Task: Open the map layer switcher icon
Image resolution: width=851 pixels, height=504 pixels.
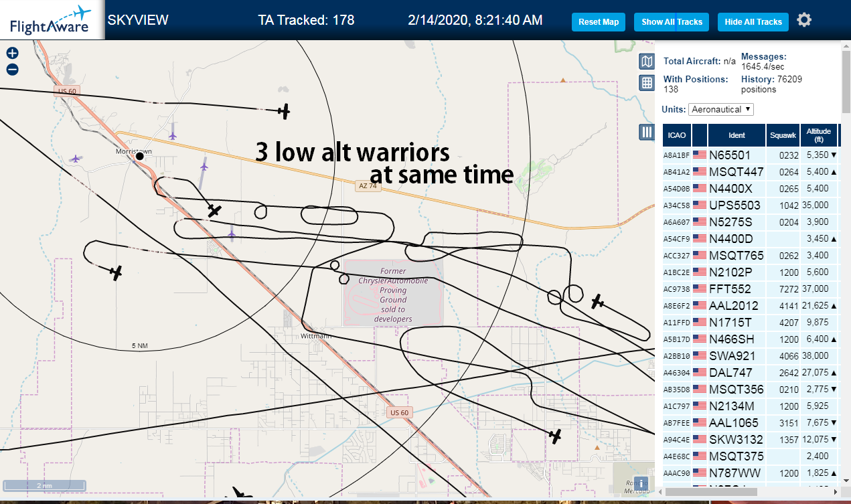Action: pyautogui.click(x=647, y=62)
